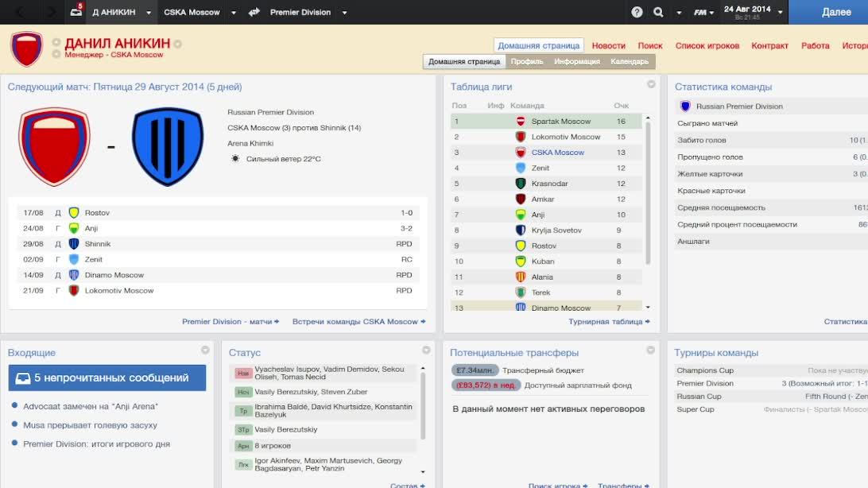This screenshot has width=868, height=488.
Task: Follow the Встречи команды CSKA Moscow link
Action: [358, 321]
